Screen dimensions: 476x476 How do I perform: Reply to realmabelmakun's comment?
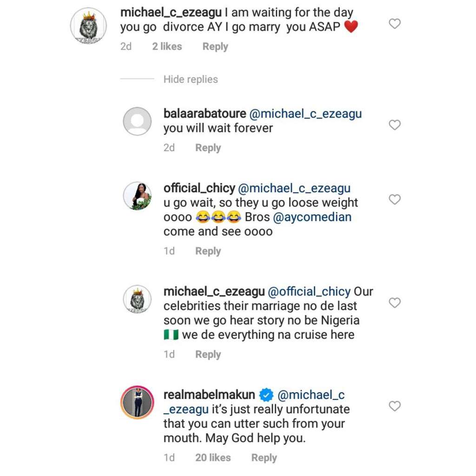coord(264,458)
